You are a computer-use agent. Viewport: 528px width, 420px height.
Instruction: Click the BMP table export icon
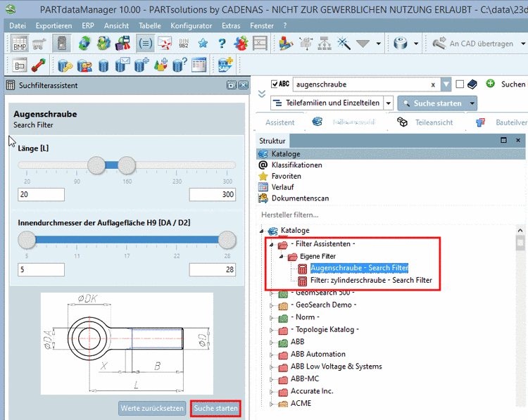20,44
